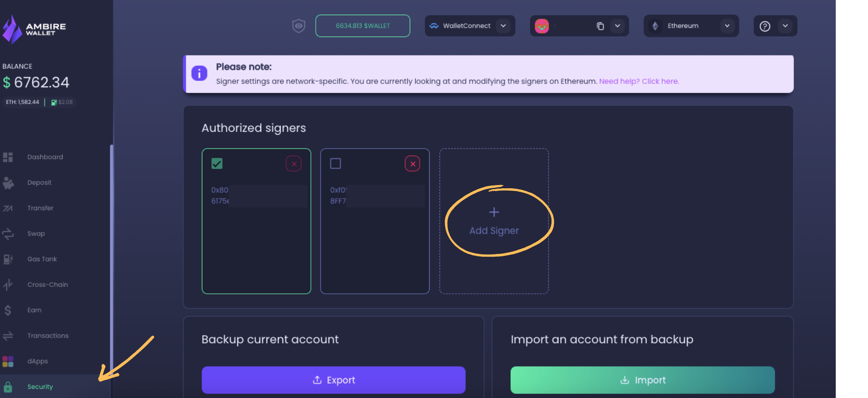868x398 pixels.
Task: Click the Ambire Wallet logo
Action: (34, 29)
